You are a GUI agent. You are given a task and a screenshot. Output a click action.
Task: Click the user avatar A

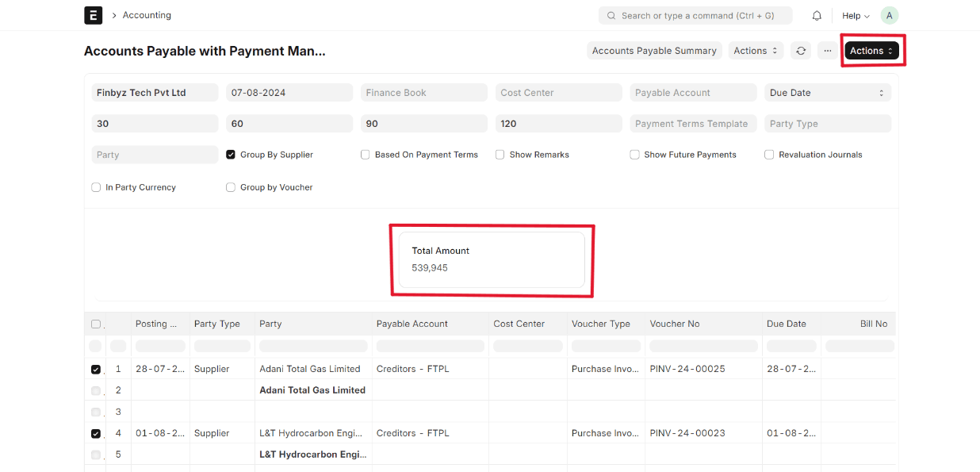(x=890, y=16)
